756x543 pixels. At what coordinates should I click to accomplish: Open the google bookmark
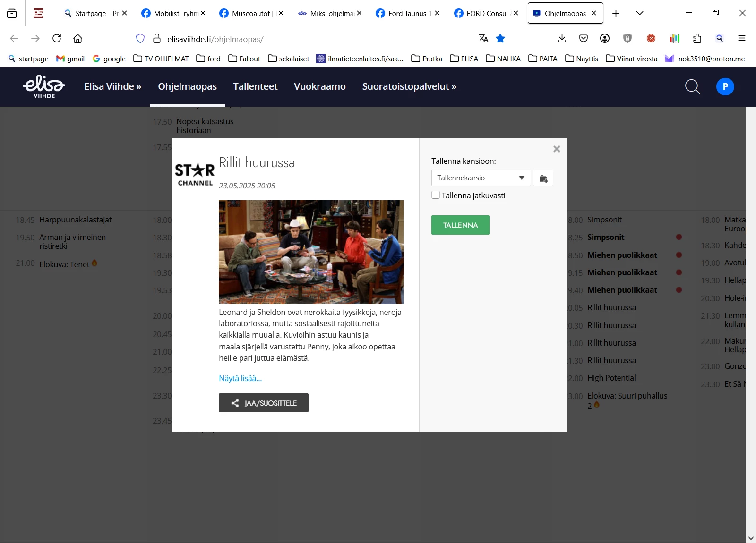coord(109,59)
